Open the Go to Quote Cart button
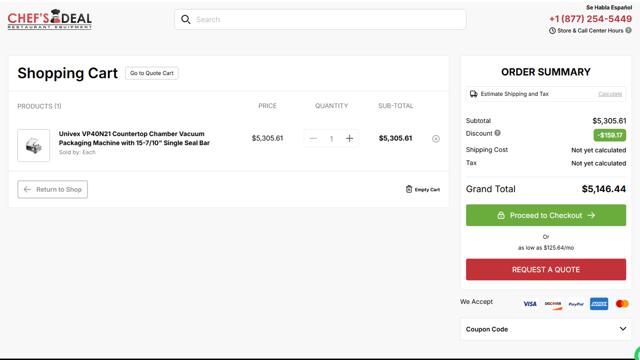This screenshot has height=360, width=640. coord(152,73)
